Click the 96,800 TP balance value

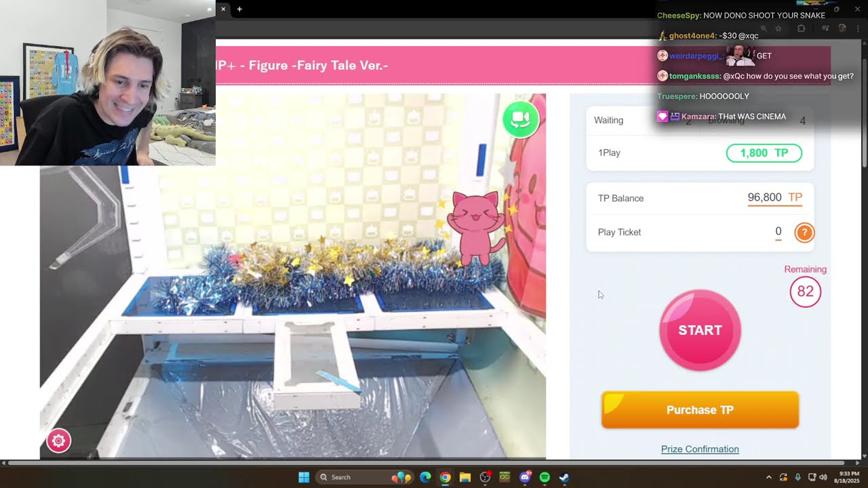(x=775, y=197)
